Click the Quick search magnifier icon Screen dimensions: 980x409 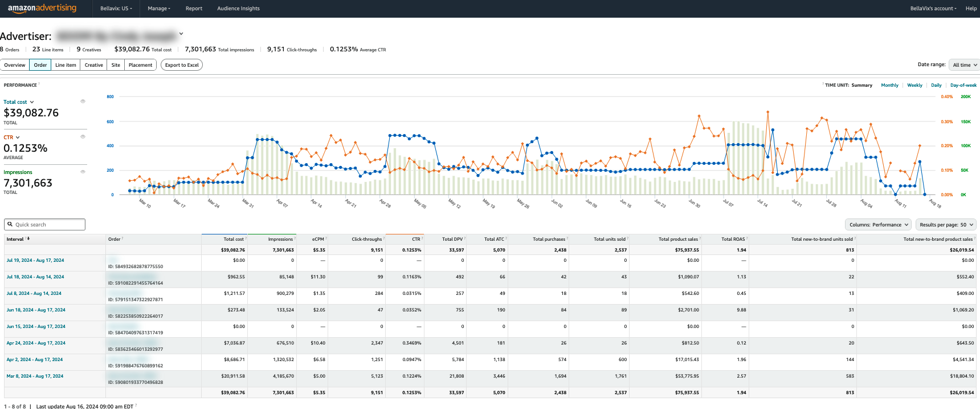(10, 225)
